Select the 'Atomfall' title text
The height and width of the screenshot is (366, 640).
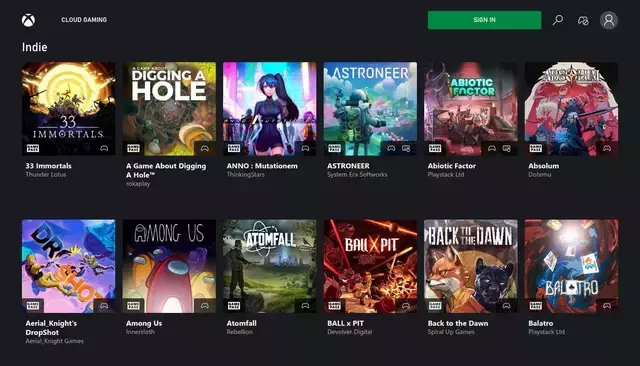tap(242, 323)
